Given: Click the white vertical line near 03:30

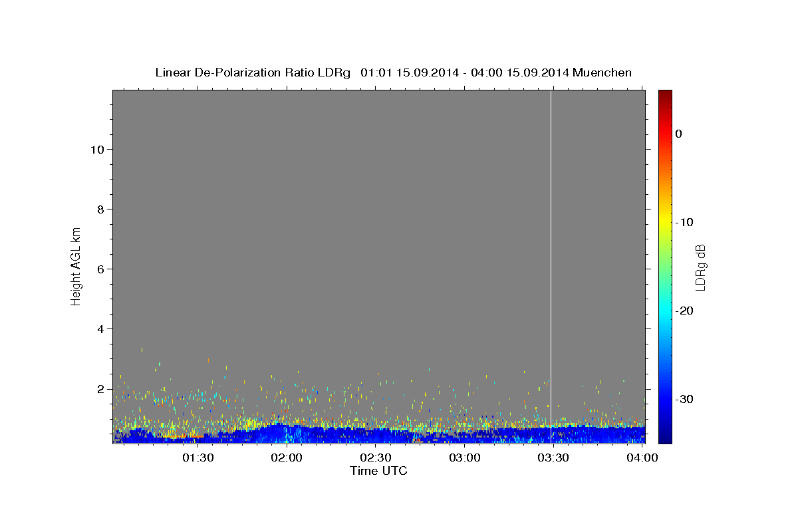Looking at the screenshot, I should coord(551,266).
